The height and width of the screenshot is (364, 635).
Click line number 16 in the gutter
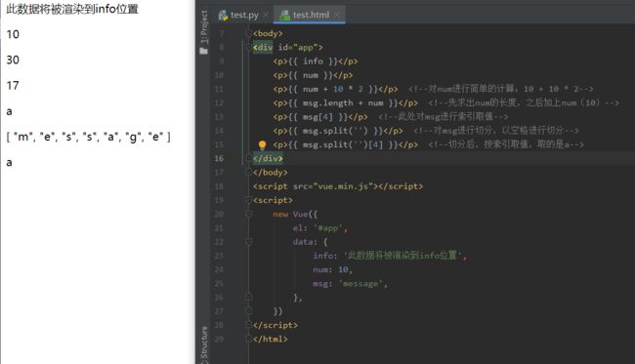pos(219,158)
